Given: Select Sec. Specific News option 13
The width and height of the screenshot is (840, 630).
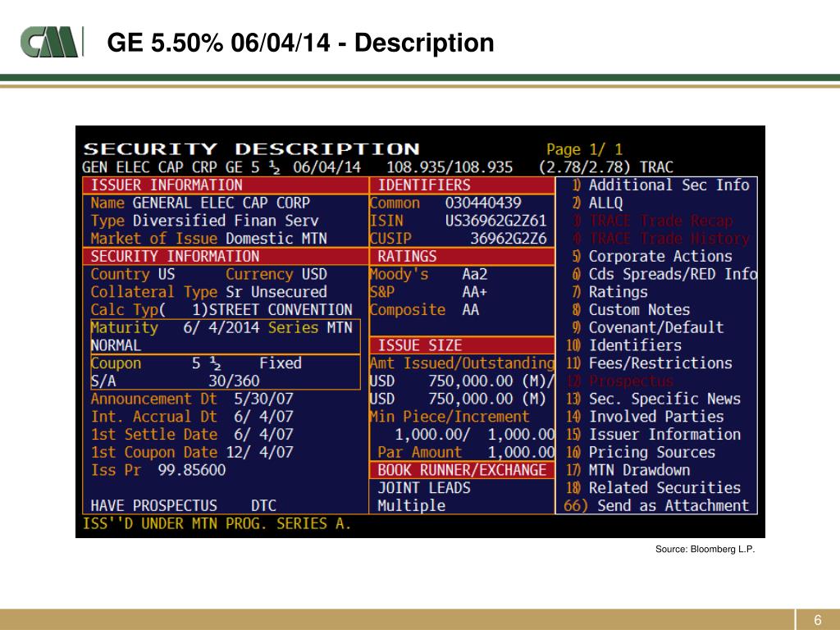Looking at the screenshot, I should [654, 399].
